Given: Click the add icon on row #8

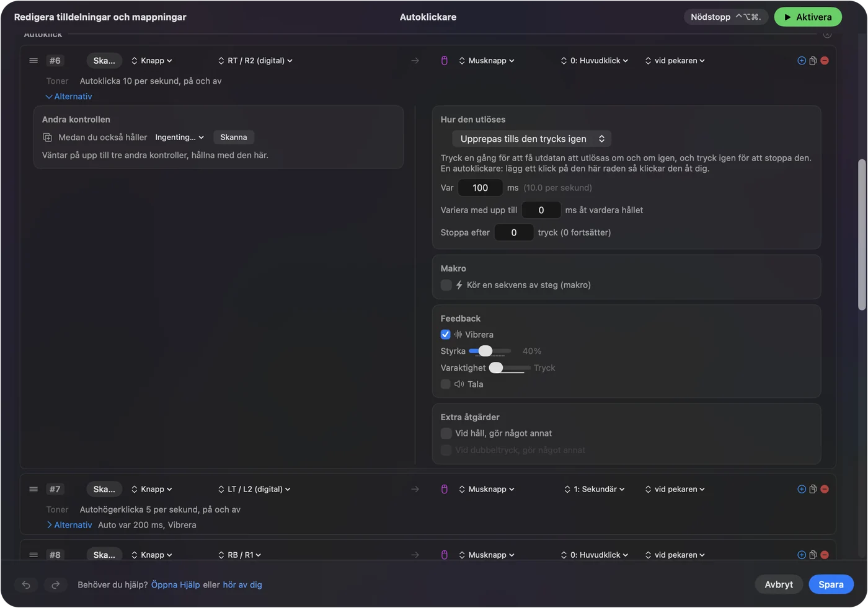Looking at the screenshot, I should tap(802, 555).
